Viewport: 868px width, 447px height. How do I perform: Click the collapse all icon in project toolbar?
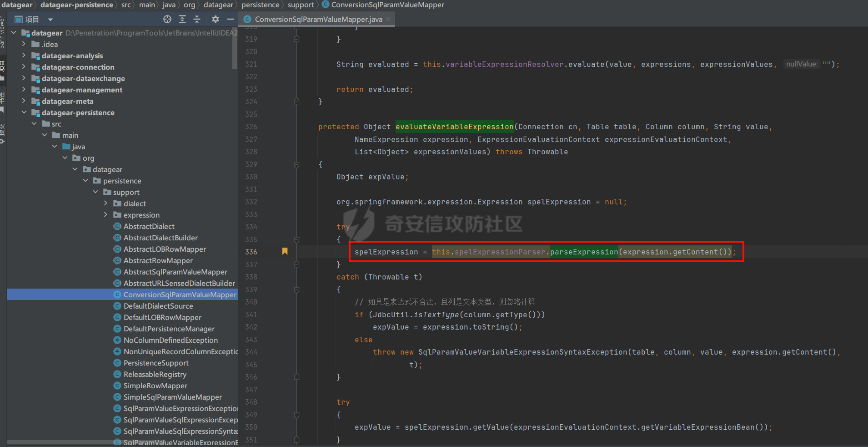click(x=197, y=19)
